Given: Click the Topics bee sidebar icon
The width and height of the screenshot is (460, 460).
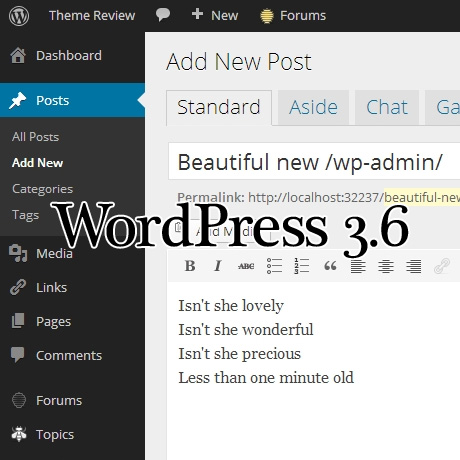Looking at the screenshot, I should [19, 434].
